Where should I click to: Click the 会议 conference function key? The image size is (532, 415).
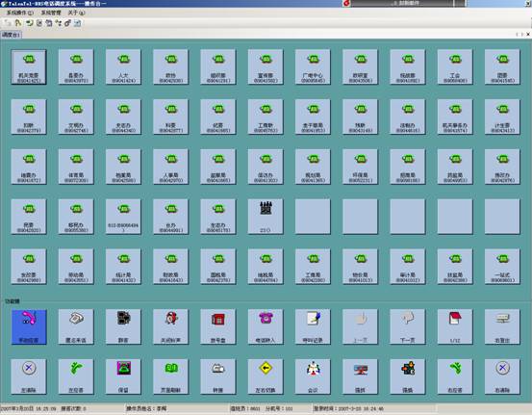click(313, 376)
